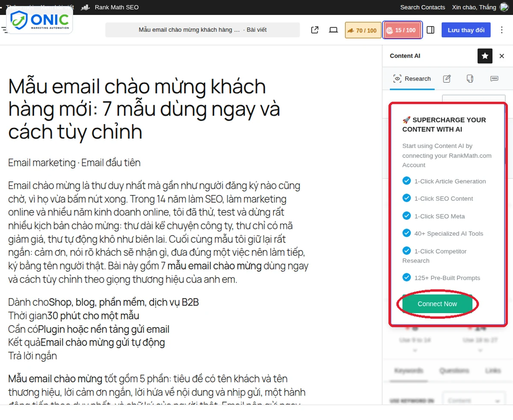Screen dimensions: 513x420
Task: Close the Content AI sidebar
Action: [502, 56]
